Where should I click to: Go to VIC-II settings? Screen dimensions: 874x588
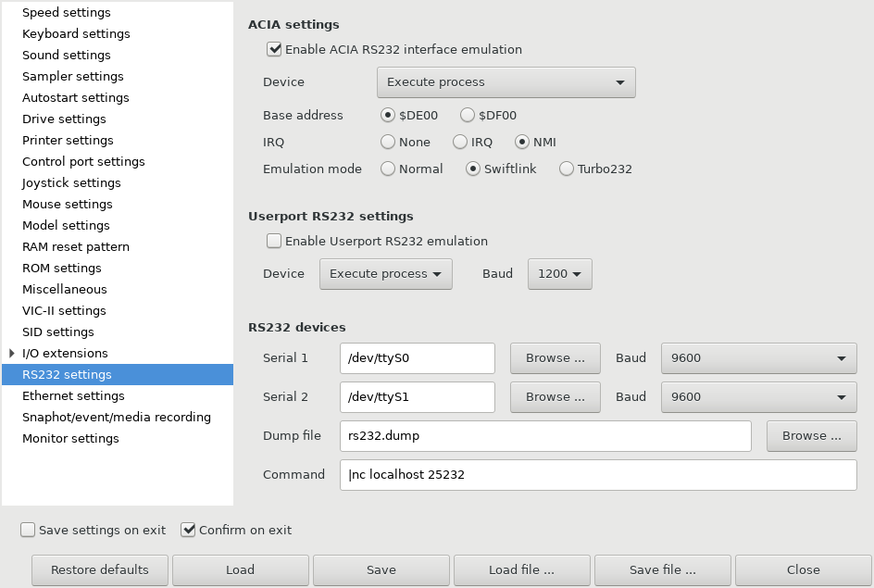65,310
